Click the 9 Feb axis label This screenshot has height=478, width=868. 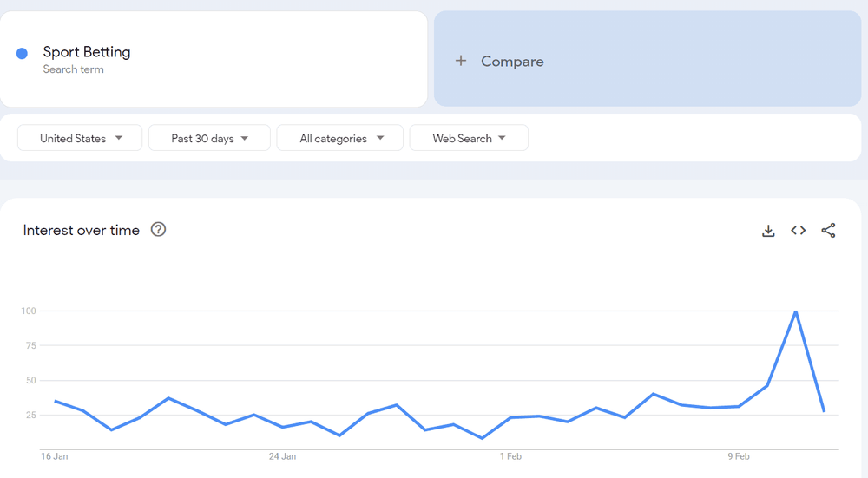[x=738, y=456]
